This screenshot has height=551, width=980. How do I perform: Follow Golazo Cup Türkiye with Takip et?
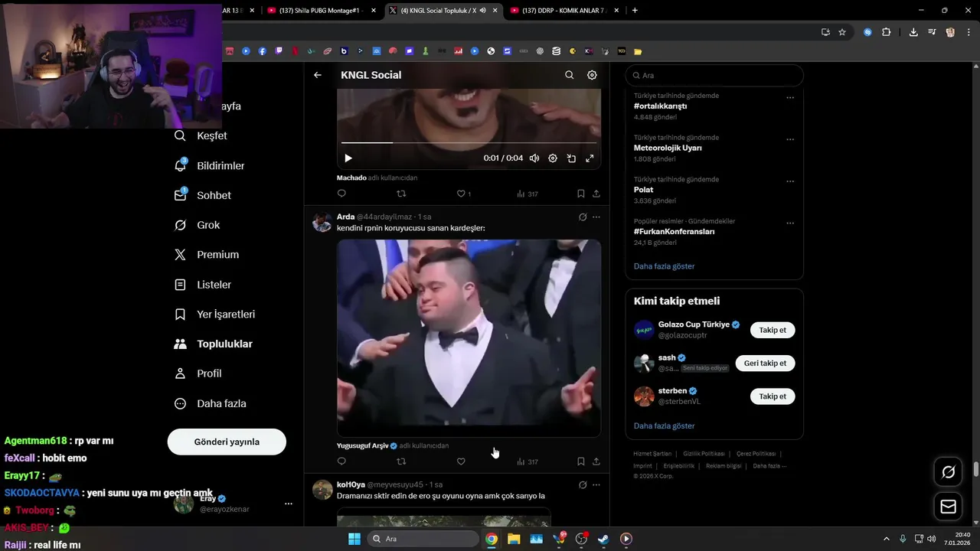pyautogui.click(x=773, y=330)
